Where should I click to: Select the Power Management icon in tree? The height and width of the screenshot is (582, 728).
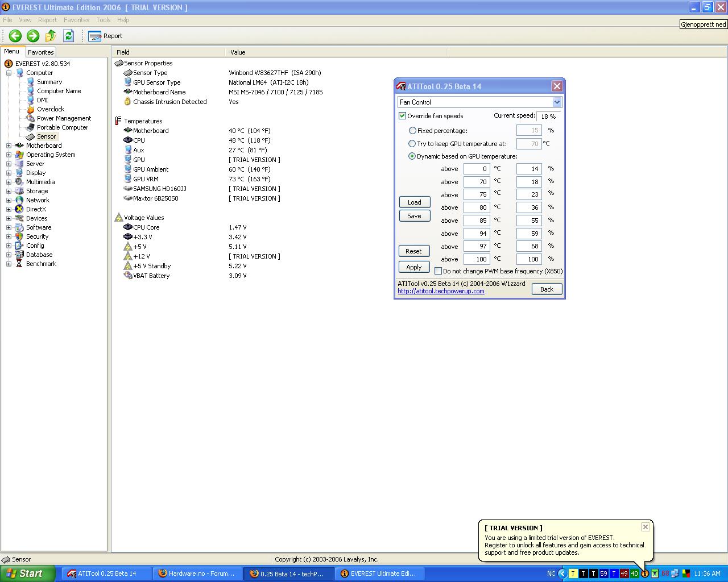coord(31,118)
